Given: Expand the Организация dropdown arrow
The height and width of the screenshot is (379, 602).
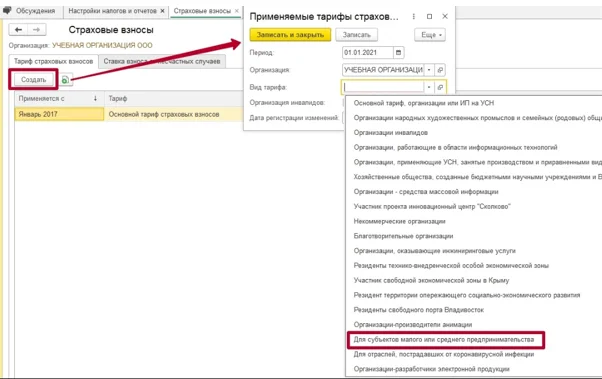Looking at the screenshot, I should (429, 70).
